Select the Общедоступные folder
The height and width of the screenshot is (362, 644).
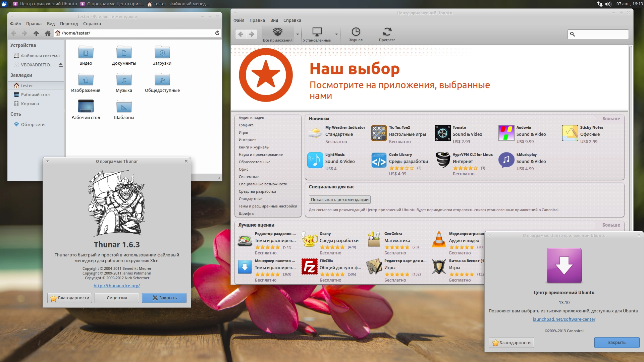pos(162,83)
